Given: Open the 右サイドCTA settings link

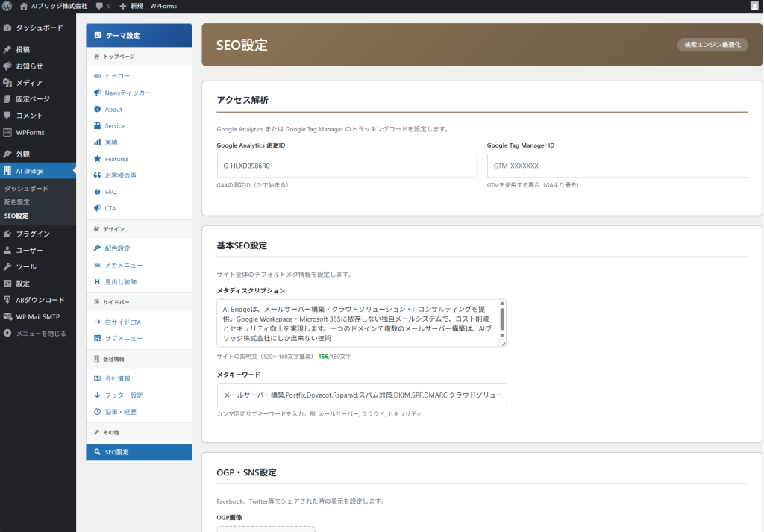Looking at the screenshot, I should point(123,322).
